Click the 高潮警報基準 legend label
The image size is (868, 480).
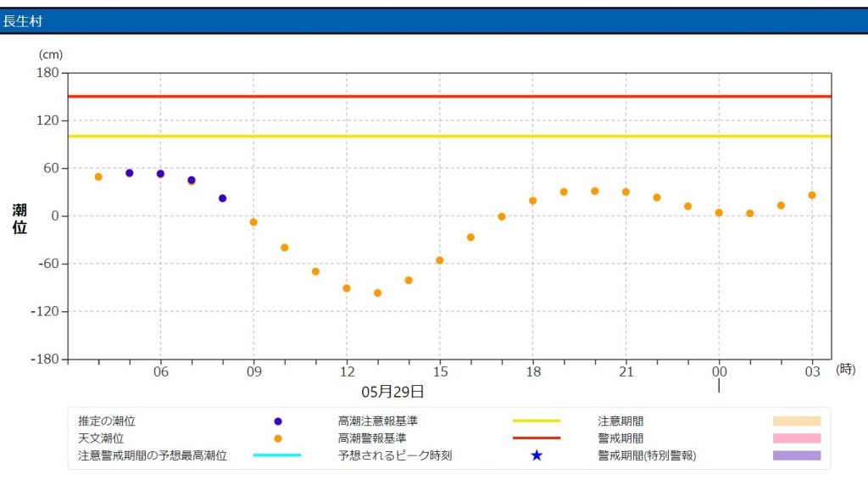(x=372, y=438)
